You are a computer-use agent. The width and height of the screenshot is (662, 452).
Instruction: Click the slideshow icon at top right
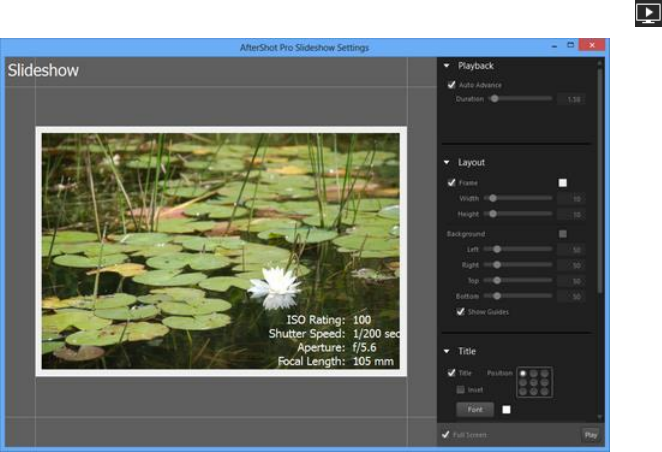647,13
